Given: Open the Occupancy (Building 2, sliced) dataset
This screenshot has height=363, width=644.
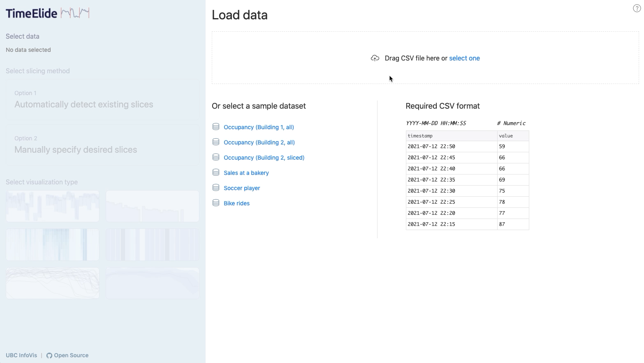Looking at the screenshot, I should (264, 157).
